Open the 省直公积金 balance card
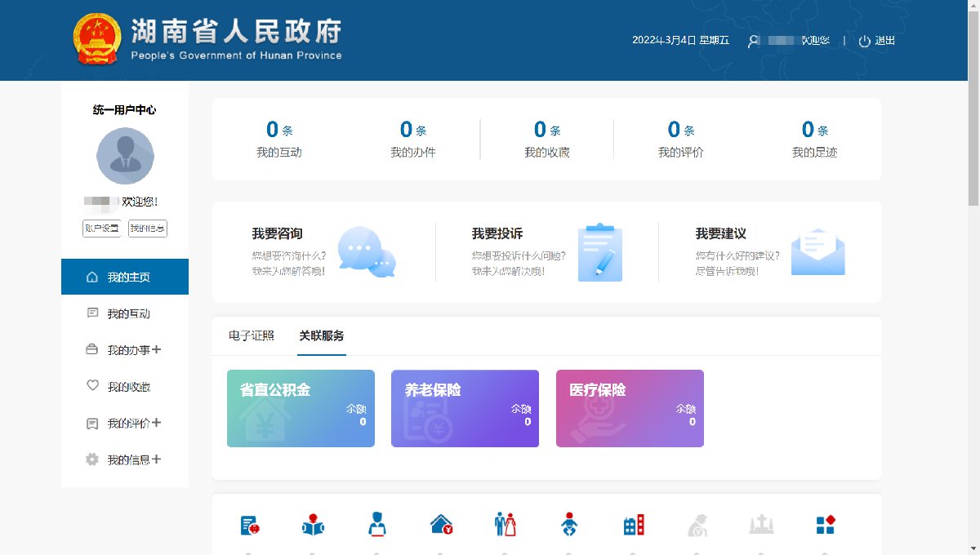 click(301, 408)
